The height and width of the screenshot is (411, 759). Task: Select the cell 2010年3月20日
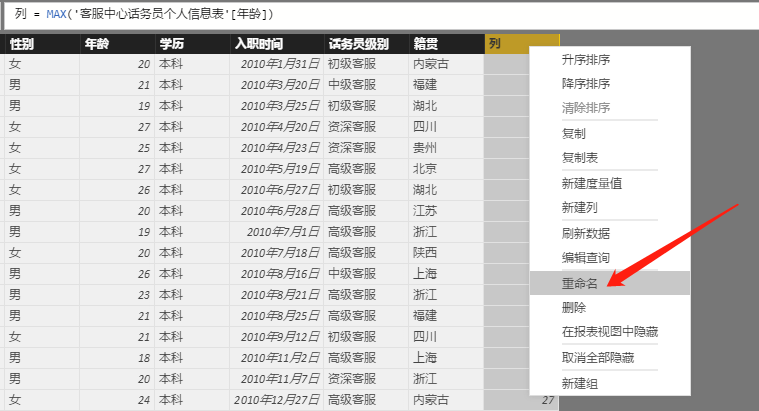(x=280, y=85)
